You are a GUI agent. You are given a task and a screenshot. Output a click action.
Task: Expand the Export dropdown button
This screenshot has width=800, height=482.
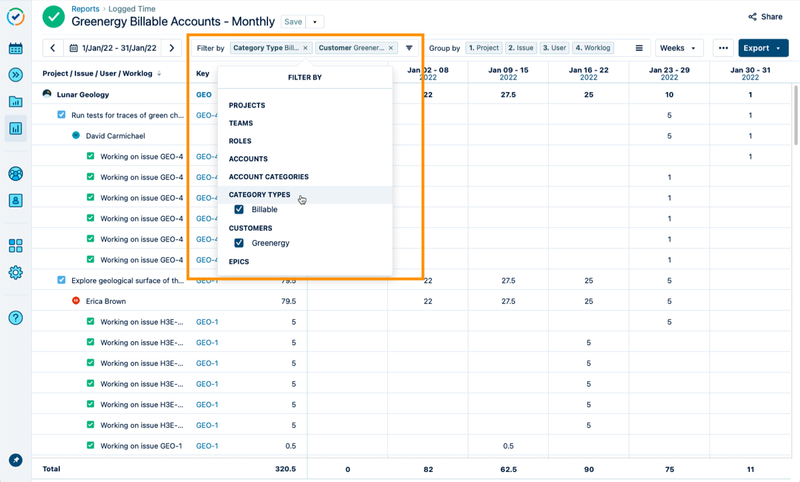[763, 48]
